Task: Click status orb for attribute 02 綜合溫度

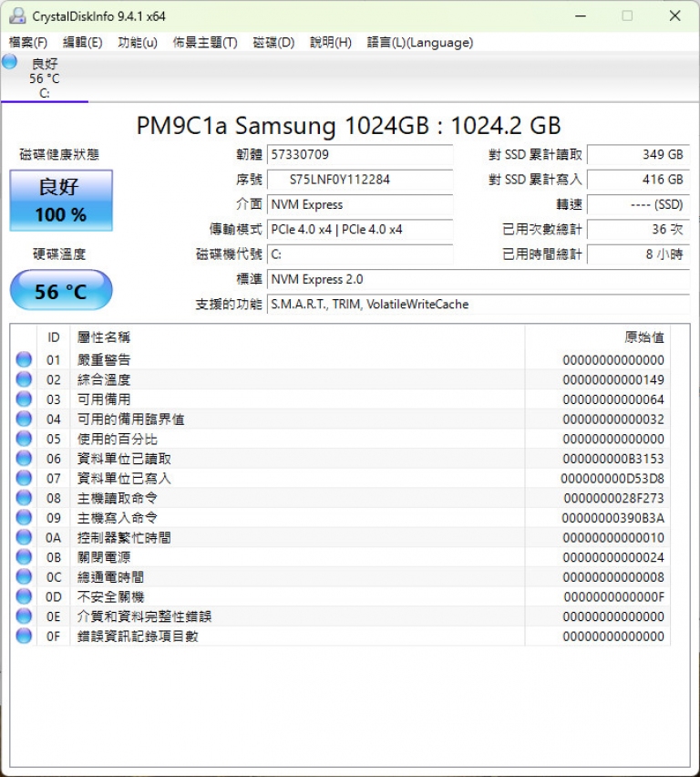Action: coord(24,379)
